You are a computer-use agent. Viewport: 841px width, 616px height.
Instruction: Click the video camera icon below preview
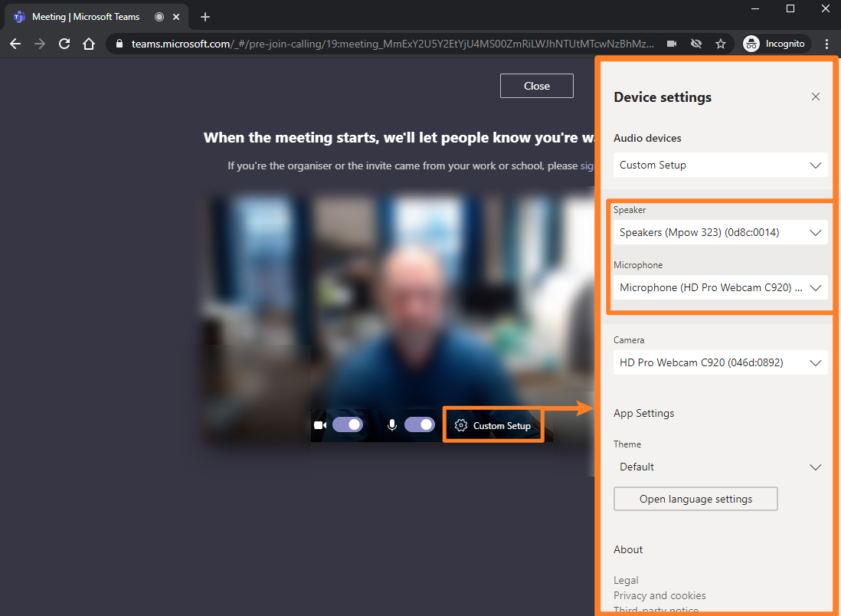pyautogui.click(x=320, y=425)
